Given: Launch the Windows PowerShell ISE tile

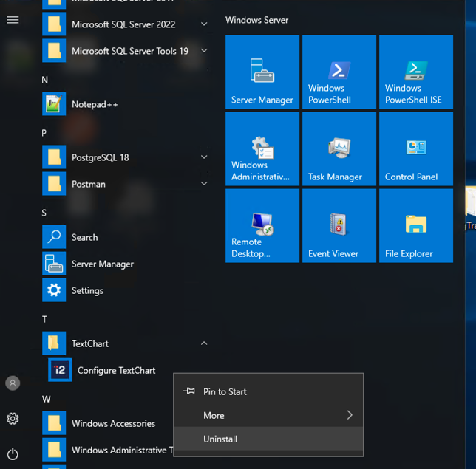Looking at the screenshot, I should [416, 72].
